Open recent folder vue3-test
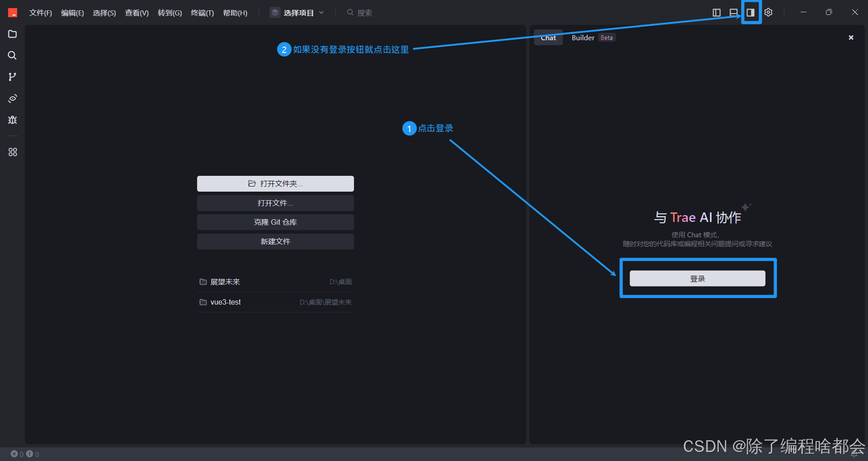This screenshot has width=868, height=461. [x=275, y=302]
